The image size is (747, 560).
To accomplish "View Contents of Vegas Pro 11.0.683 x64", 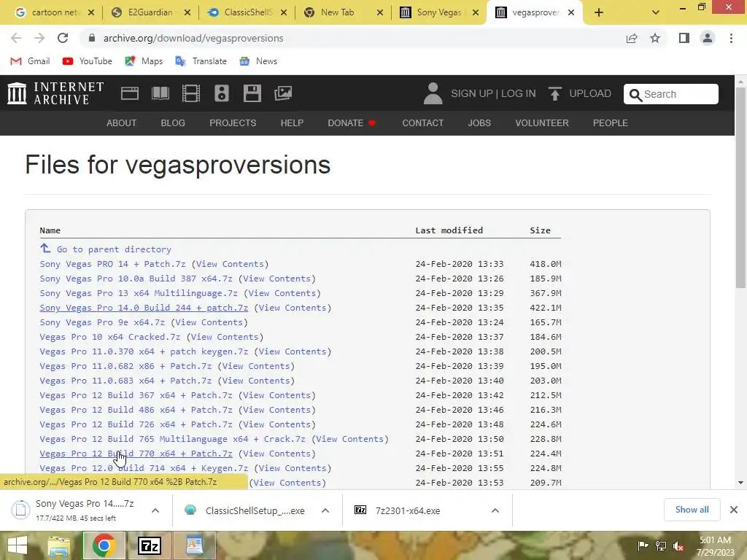I will point(256,381).
